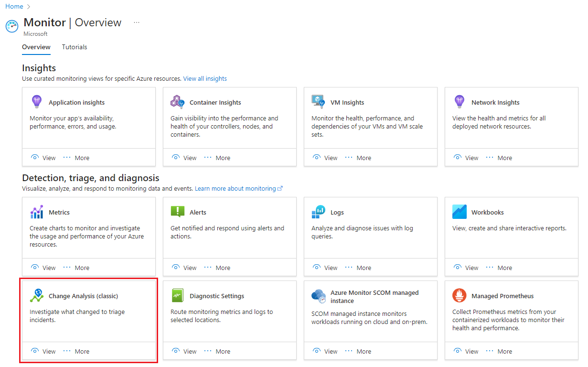The height and width of the screenshot is (367, 588).
Task: Switch to the Tutorials tab
Action: (x=75, y=47)
